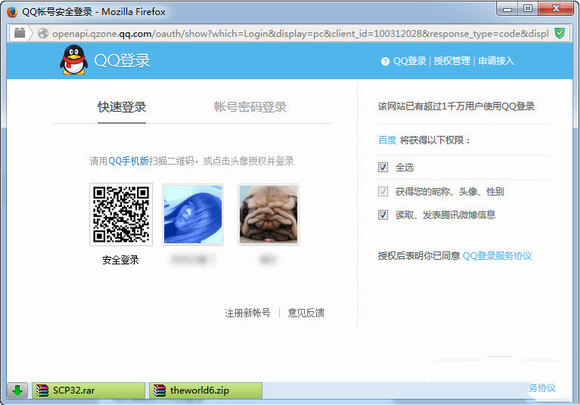Click the help question mark icon
This screenshot has width=580, height=405.
pos(385,61)
